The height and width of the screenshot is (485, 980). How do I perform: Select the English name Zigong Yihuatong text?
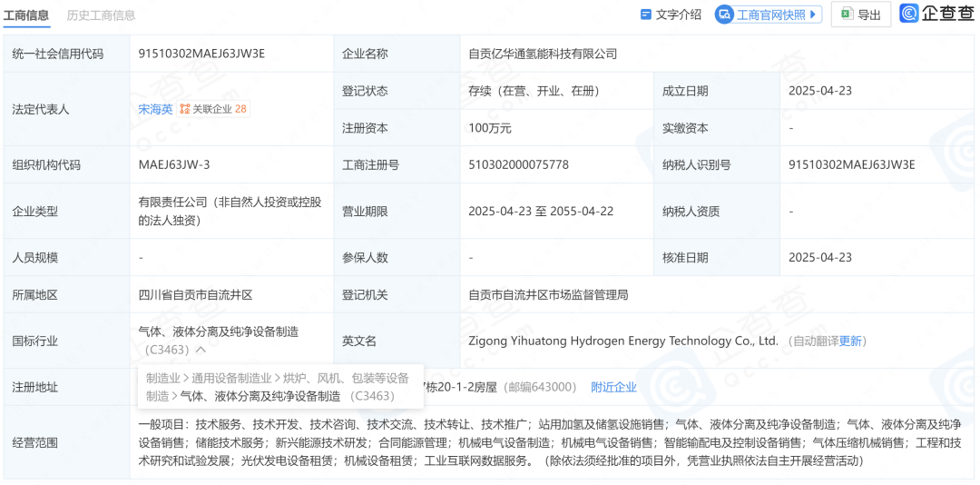coord(623,341)
